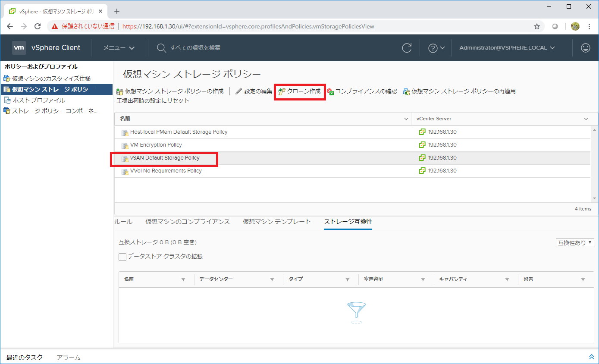Bookmark page with star icon
Viewport: 599px width, 364px height.
tap(537, 26)
